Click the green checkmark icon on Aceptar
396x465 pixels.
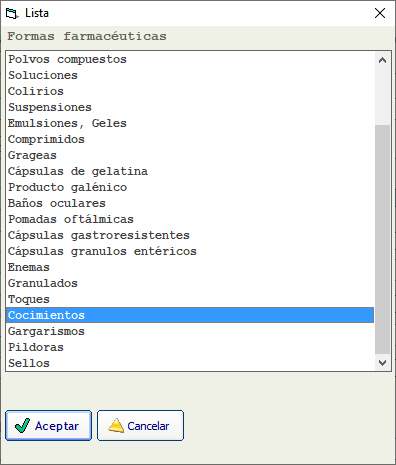23,426
